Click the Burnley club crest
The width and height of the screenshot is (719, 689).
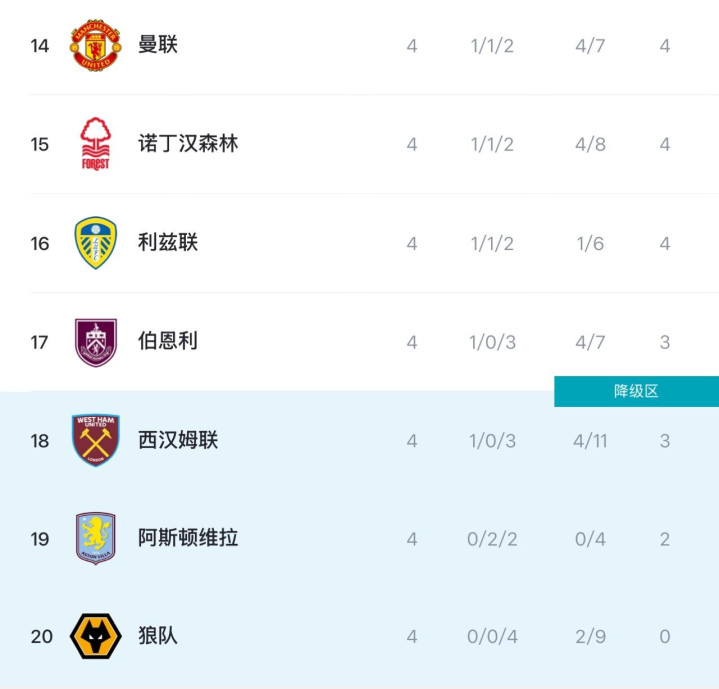click(96, 342)
